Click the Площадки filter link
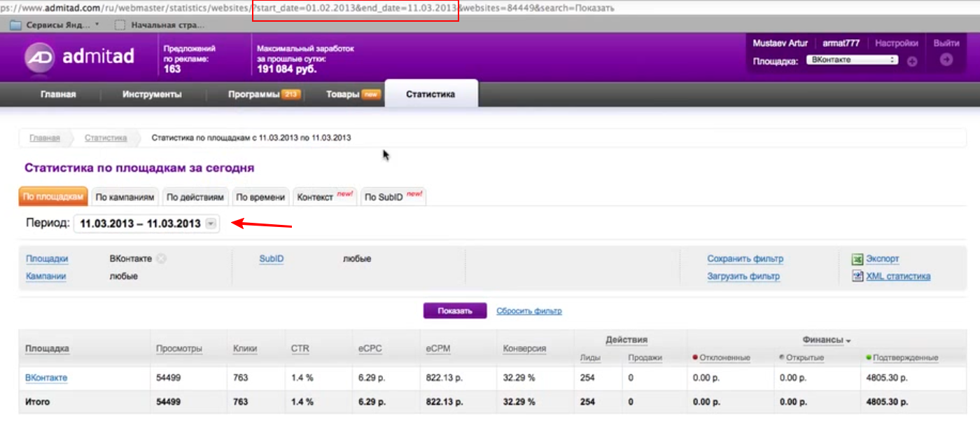Screen dimensions: 980x433 (x=47, y=259)
